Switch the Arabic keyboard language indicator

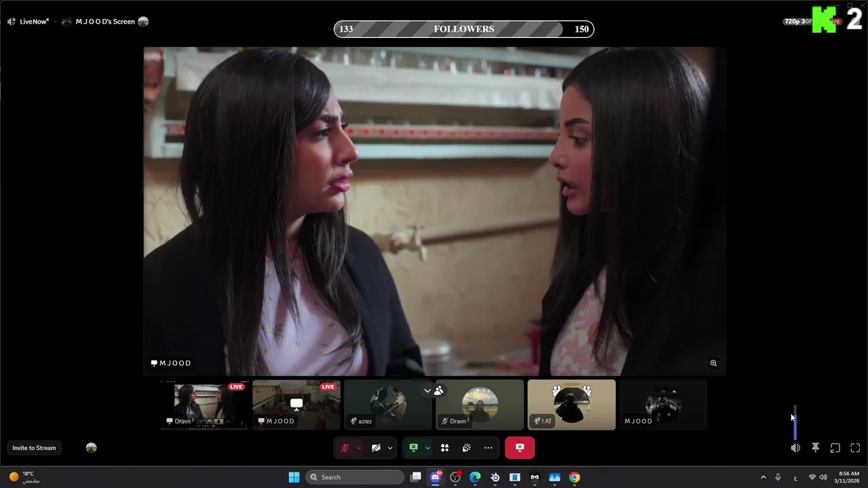pyautogui.click(x=795, y=478)
